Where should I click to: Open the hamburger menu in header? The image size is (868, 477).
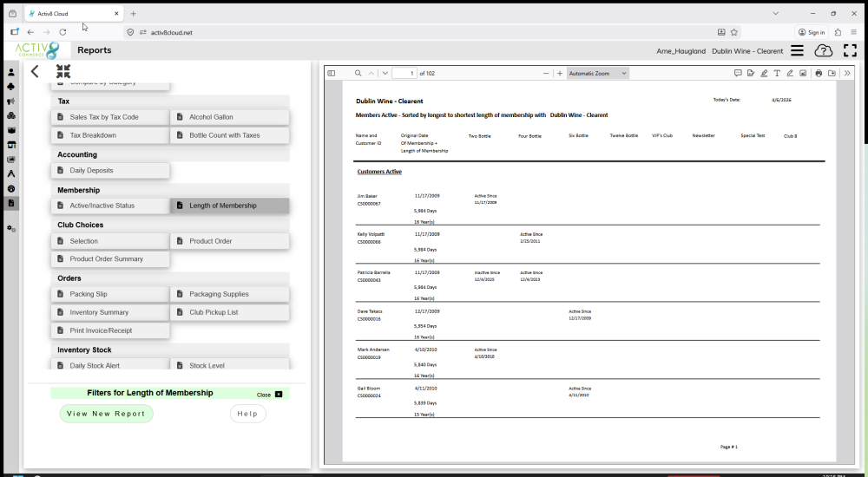(x=797, y=50)
